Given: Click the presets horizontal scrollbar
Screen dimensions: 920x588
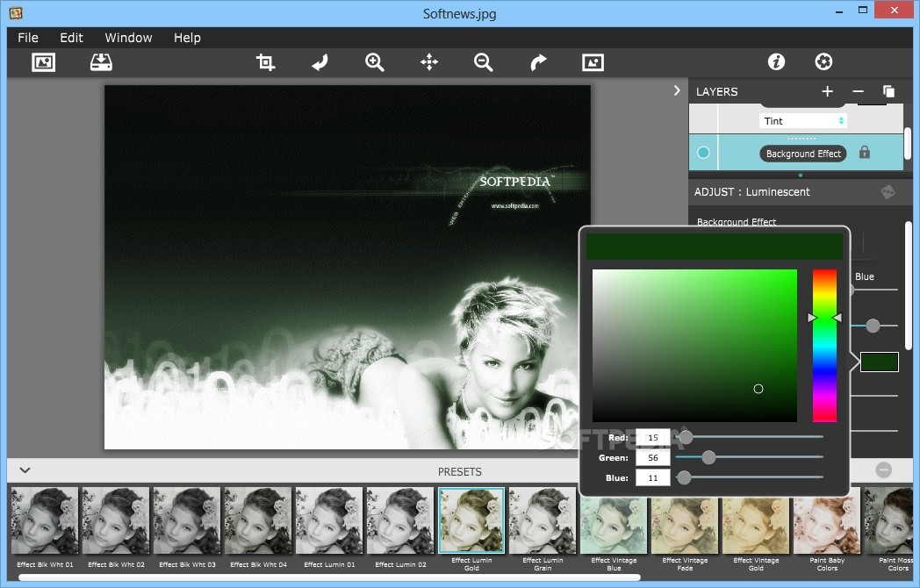Looking at the screenshot, I should coord(328,577).
